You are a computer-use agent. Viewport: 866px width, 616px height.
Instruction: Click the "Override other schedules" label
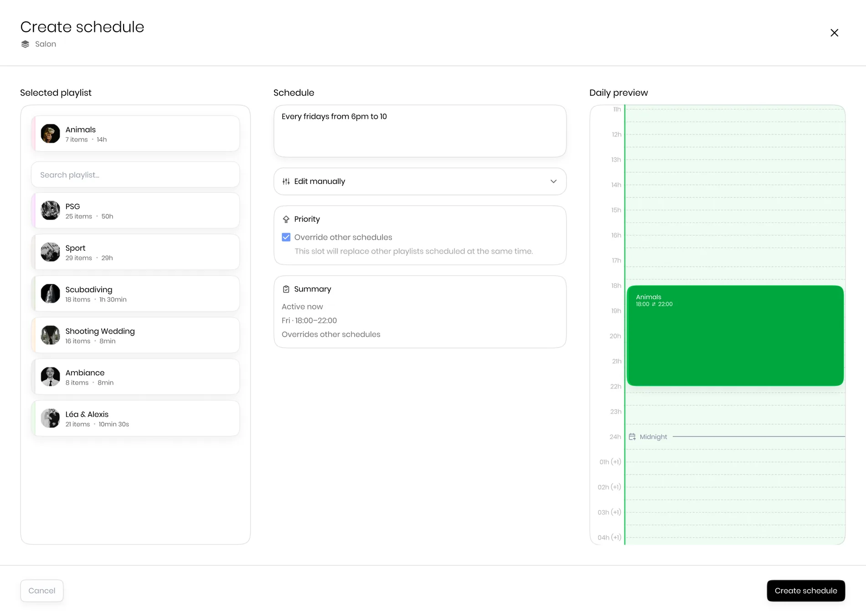pos(343,237)
